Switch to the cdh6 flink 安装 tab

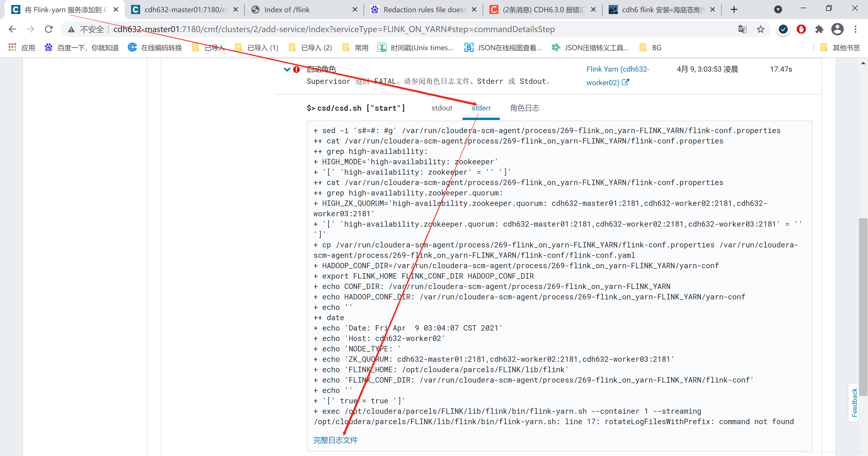662,9
